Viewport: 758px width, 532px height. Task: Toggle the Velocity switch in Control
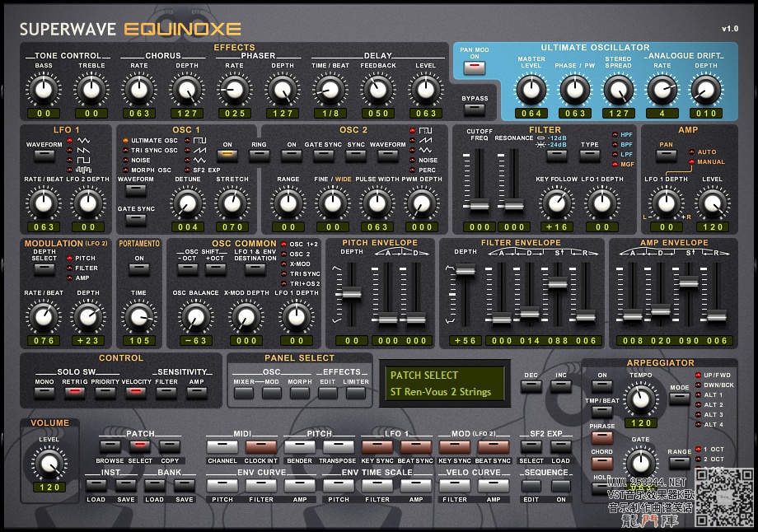pos(136,392)
